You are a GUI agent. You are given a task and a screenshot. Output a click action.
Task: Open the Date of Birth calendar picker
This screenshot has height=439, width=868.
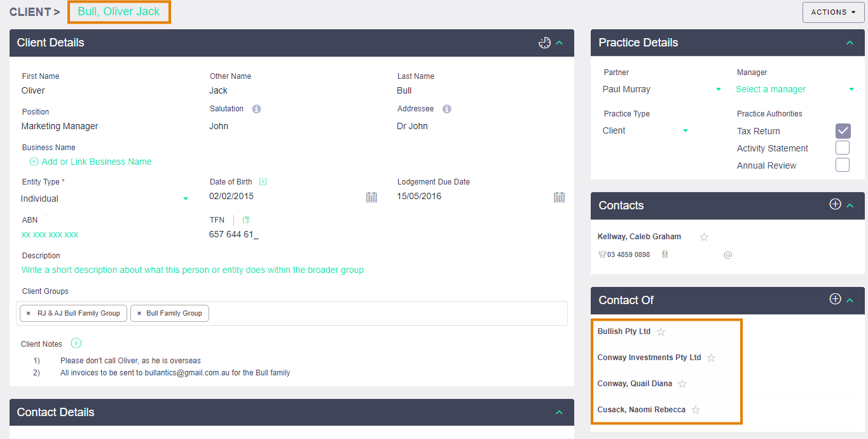coord(371,197)
